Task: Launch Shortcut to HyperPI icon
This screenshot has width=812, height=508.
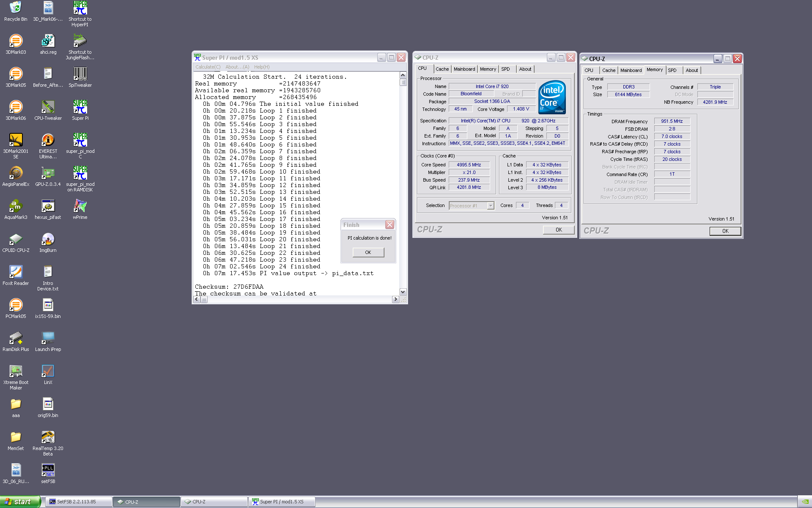Action: [80, 14]
